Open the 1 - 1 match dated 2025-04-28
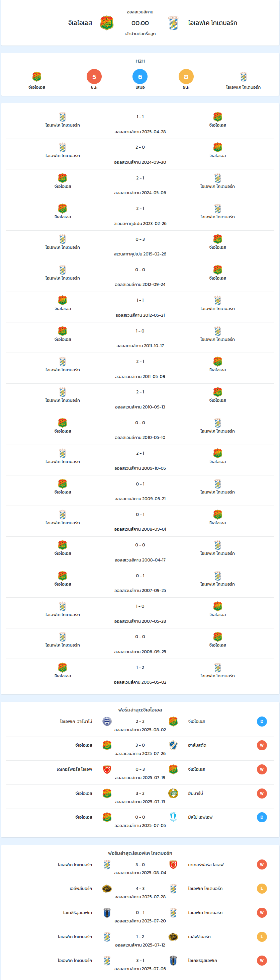Screen dimensions: 280x980 click(140, 124)
